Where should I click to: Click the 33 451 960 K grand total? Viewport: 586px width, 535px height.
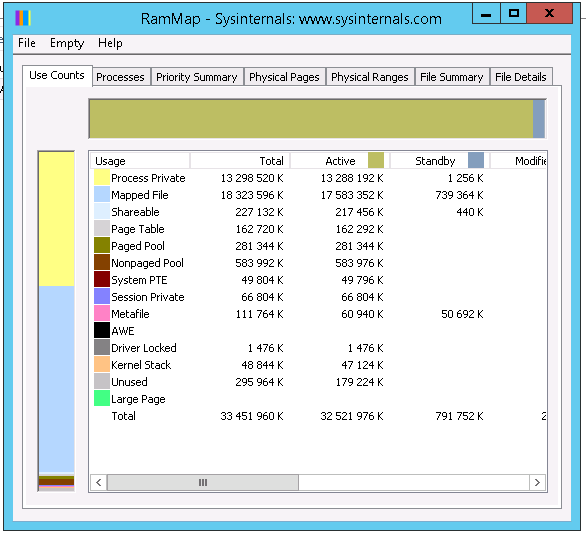pyautogui.click(x=252, y=416)
